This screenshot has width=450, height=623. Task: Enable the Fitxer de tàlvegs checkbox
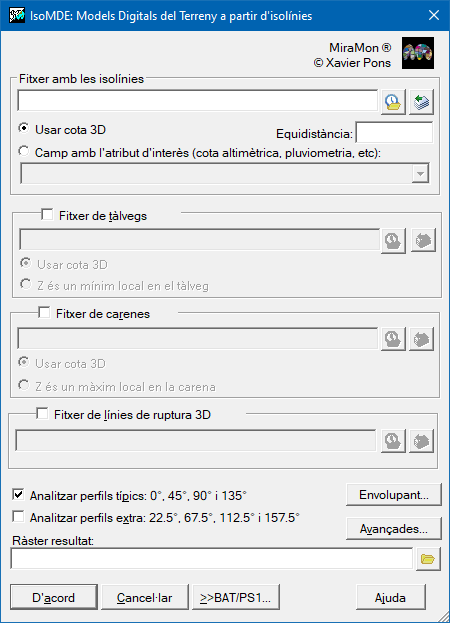47,215
